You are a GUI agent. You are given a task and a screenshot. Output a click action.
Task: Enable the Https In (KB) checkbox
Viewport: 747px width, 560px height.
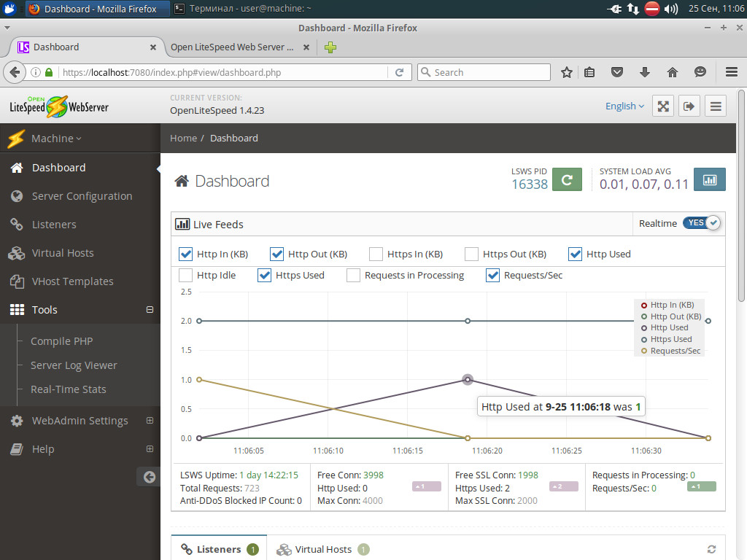[376, 254]
